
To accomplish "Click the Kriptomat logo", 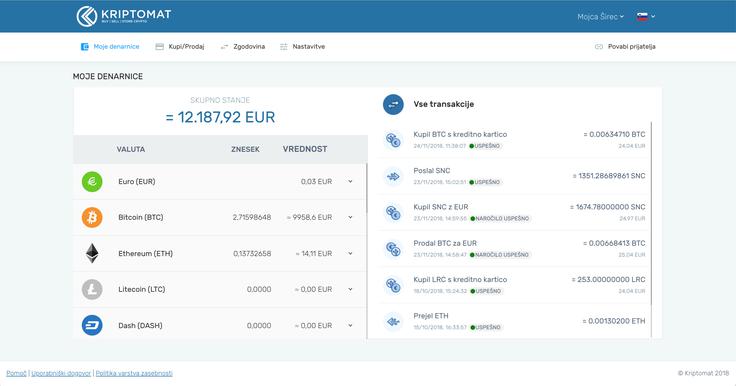I will pos(123,16).
